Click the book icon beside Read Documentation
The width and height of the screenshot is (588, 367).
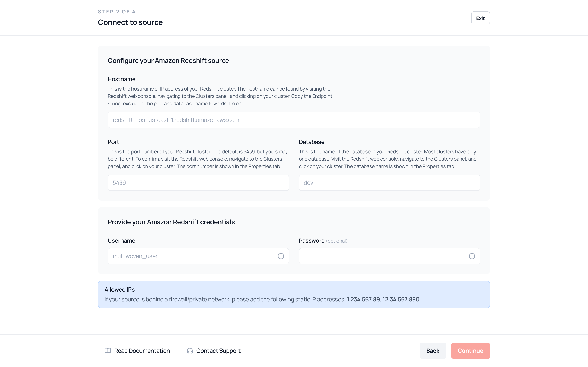click(x=108, y=350)
